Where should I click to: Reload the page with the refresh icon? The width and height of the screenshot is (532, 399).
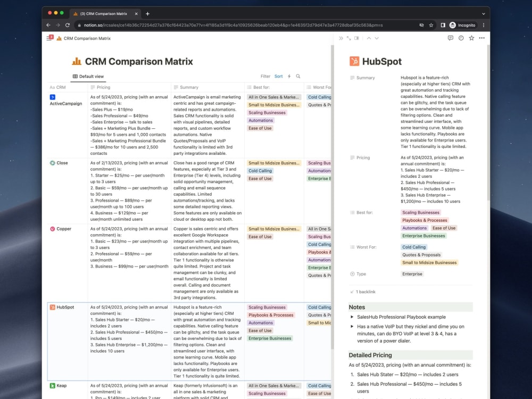tap(68, 25)
